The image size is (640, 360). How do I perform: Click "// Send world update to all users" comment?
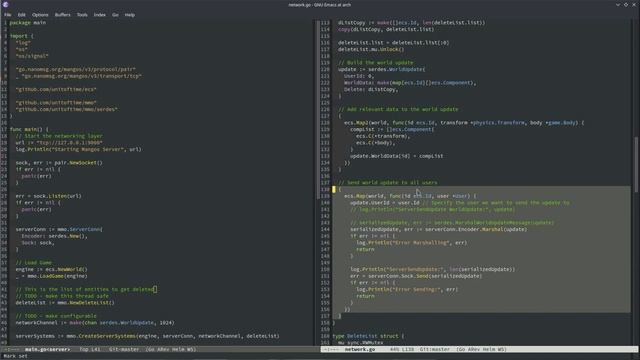pos(387,182)
